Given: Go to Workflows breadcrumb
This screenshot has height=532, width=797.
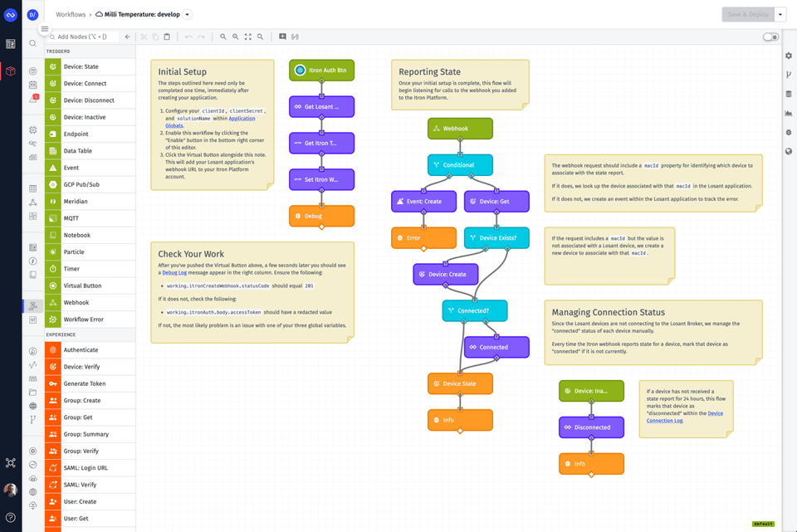Looking at the screenshot, I should click(71, 15).
